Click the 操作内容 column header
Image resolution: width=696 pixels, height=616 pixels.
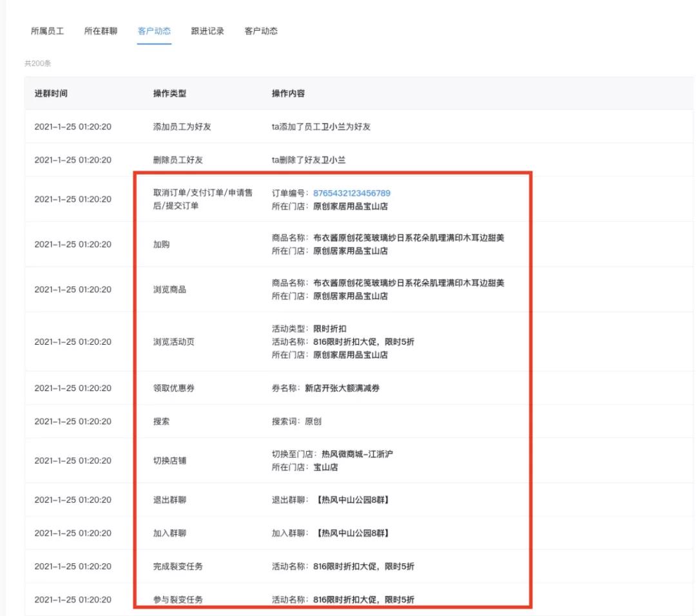pyautogui.click(x=289, y=93)
